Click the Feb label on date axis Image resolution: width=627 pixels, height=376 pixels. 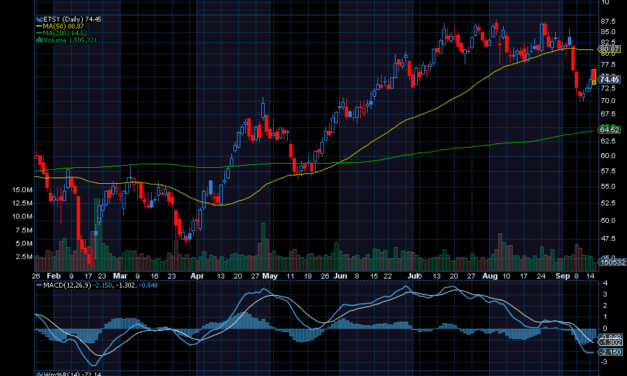pyautogui.click(x=54, y=276)
